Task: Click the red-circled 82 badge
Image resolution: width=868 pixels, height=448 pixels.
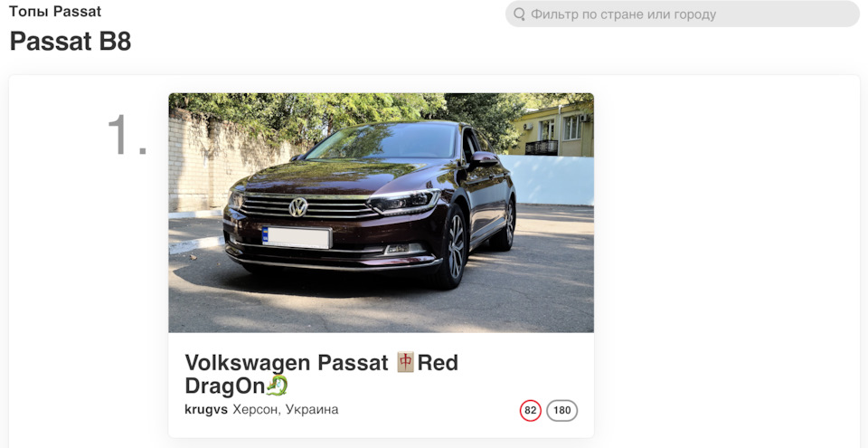Action: click(x=531, y=411)
